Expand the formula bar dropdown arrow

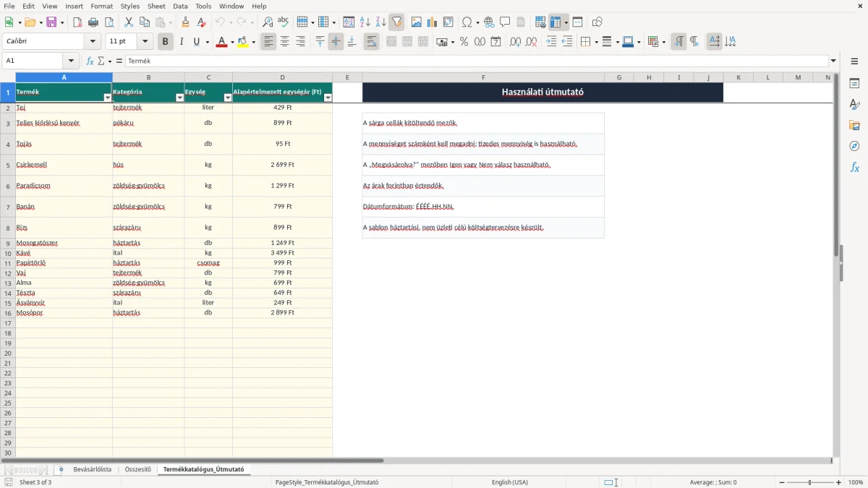pos(833,61)
